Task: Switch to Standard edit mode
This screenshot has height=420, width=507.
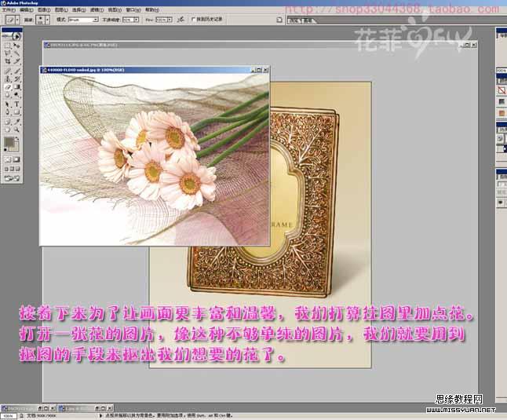Action: click(7, 159)
